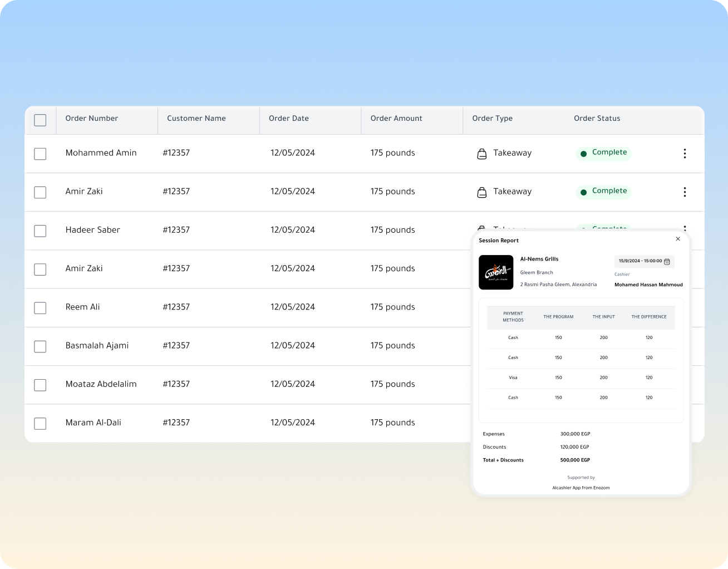Click the Al-Nems Grills restaurant name
The width and height of the screenshot is (728, 569).
tap(539, 259)
